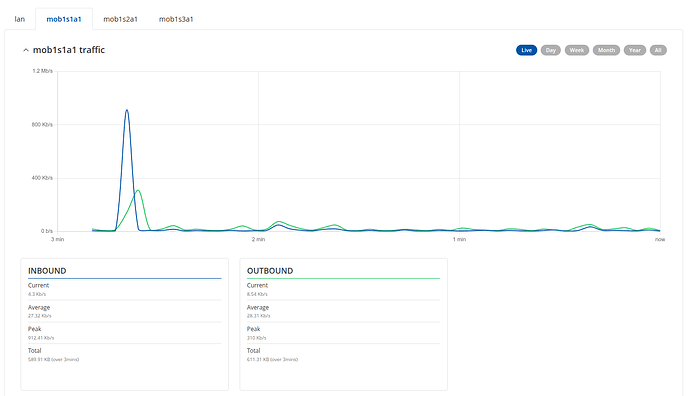Select the Live time range
The image size is (690, 396).
(x=526, y=50)
